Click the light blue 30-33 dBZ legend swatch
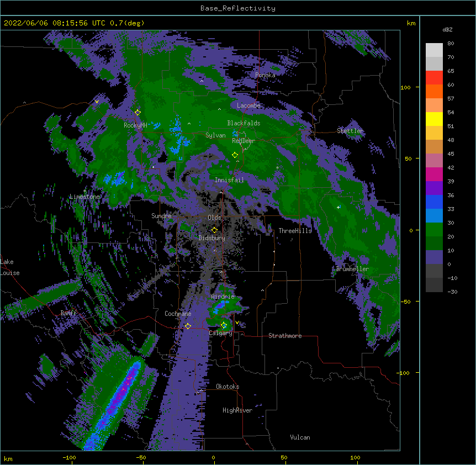This screenshot has width=476, height=465. pyautogui.click(x=434, y=216)
